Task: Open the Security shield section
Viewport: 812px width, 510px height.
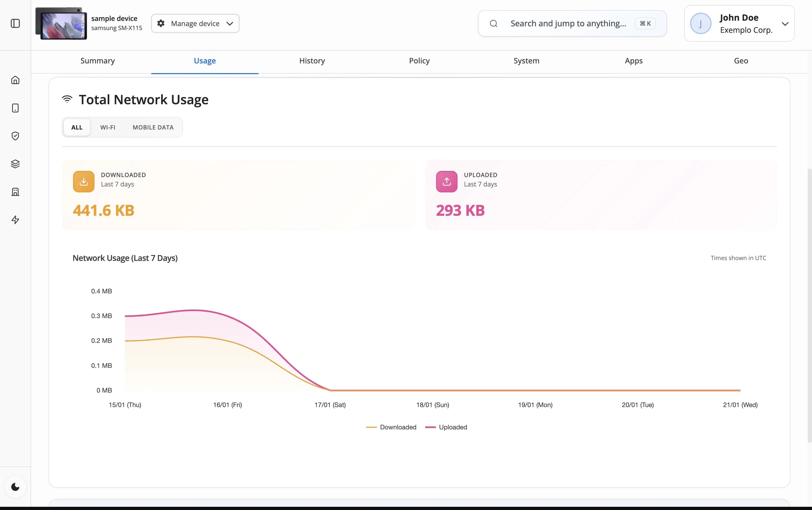Action: coord(15,136)
